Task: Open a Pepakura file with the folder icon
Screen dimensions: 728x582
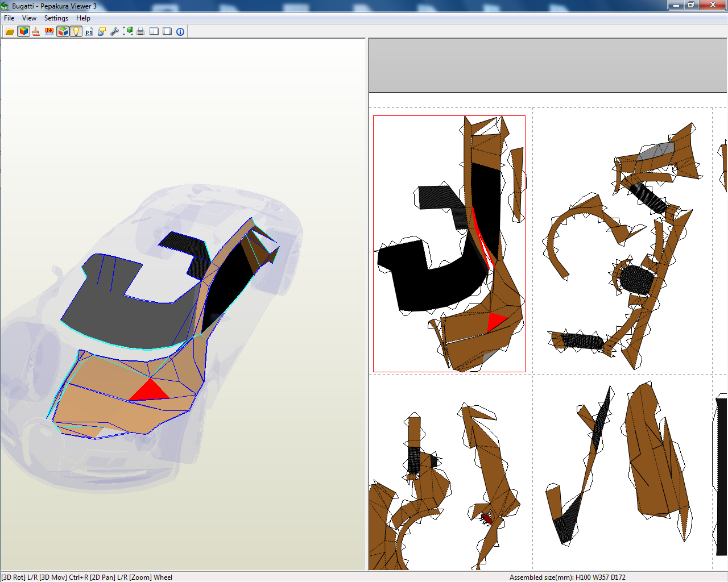Action: point(9,31)
